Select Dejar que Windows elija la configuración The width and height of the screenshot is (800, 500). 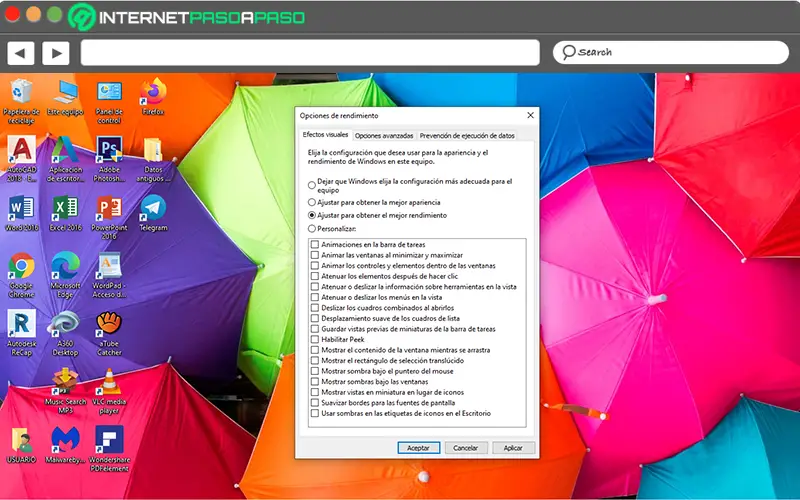coord(312,185)
